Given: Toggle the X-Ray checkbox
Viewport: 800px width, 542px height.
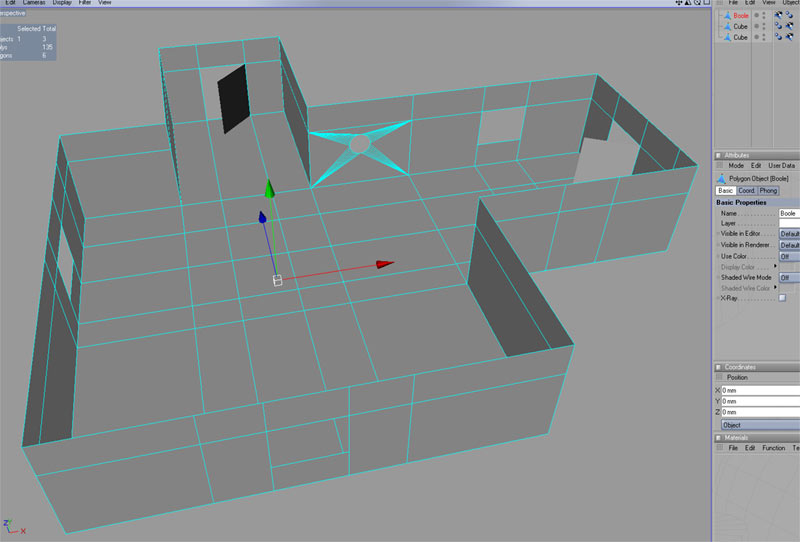Looking at the screenshot, I should 782,298.
